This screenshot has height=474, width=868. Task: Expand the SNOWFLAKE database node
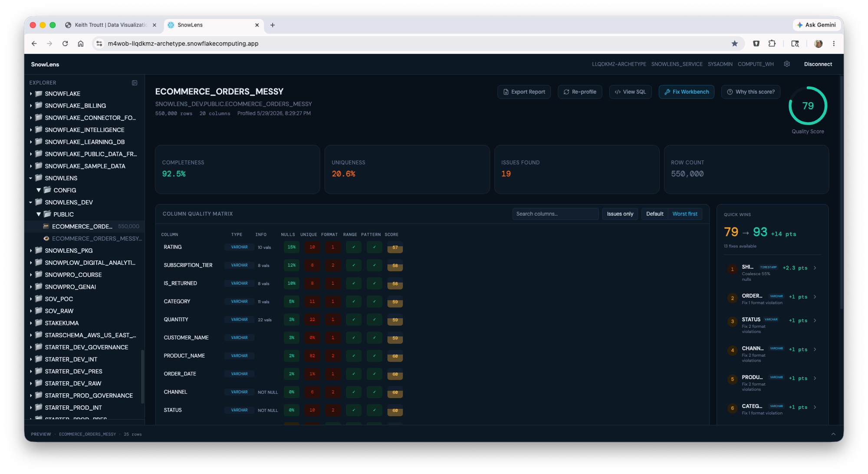point(31,94)
